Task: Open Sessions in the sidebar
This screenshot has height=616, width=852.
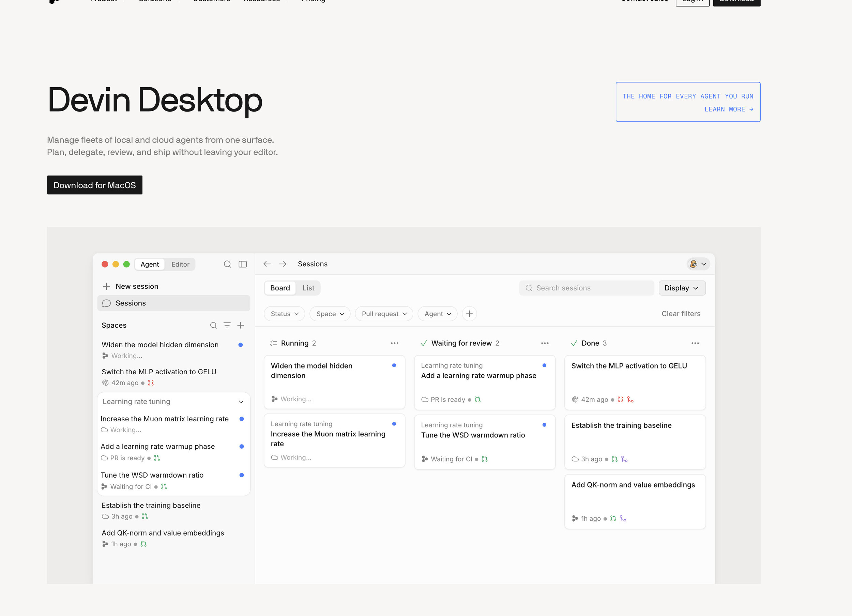Action: tap(173, 303)
